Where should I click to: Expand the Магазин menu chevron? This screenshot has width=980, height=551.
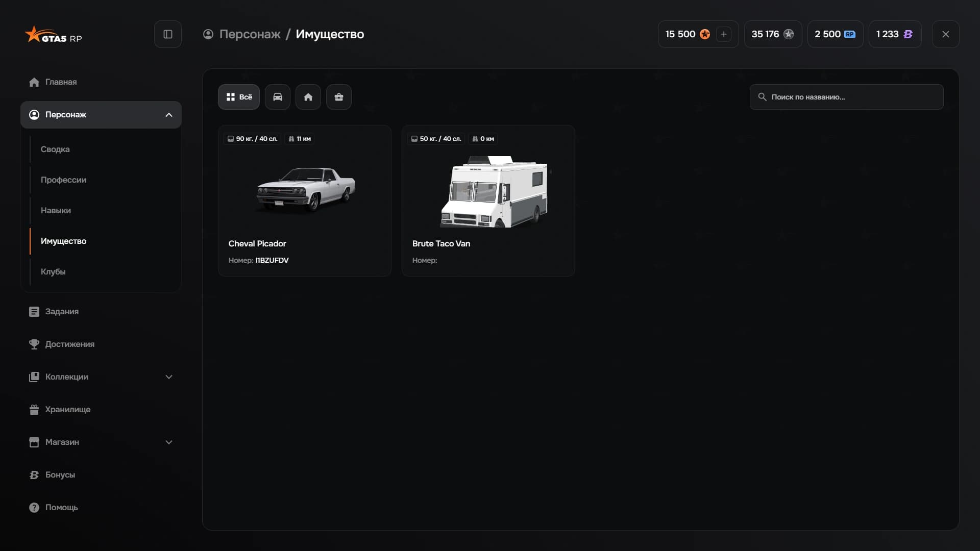(x=169, y=442)
